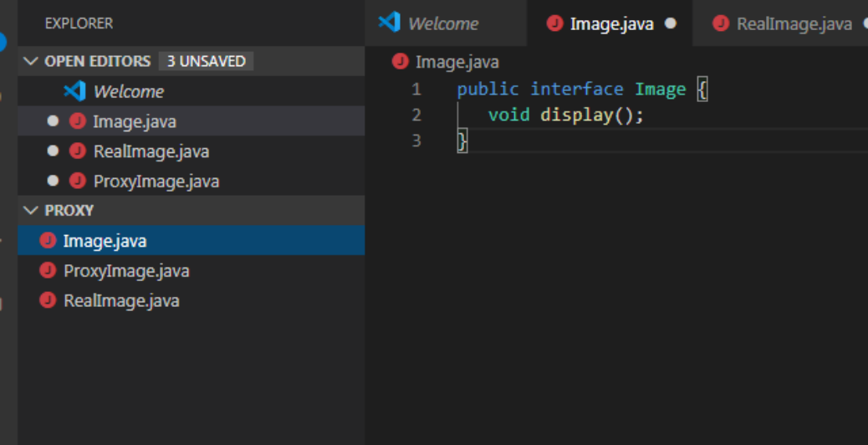
Task: Click Java icon of ProxyImage.java in Open Editors
Action: pyautogui.click(x=78, y=182)
